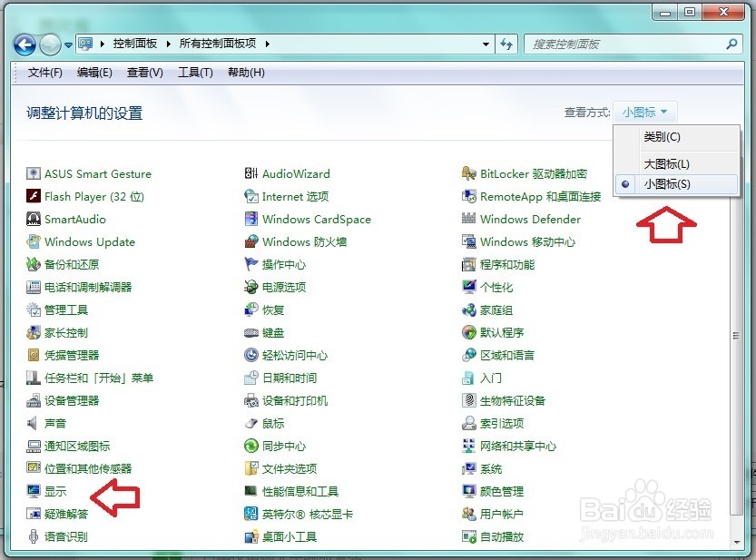Viewport: 756px width, 560px height.
Task: Click the 设备管理器 icon
Action: point(34,400)
